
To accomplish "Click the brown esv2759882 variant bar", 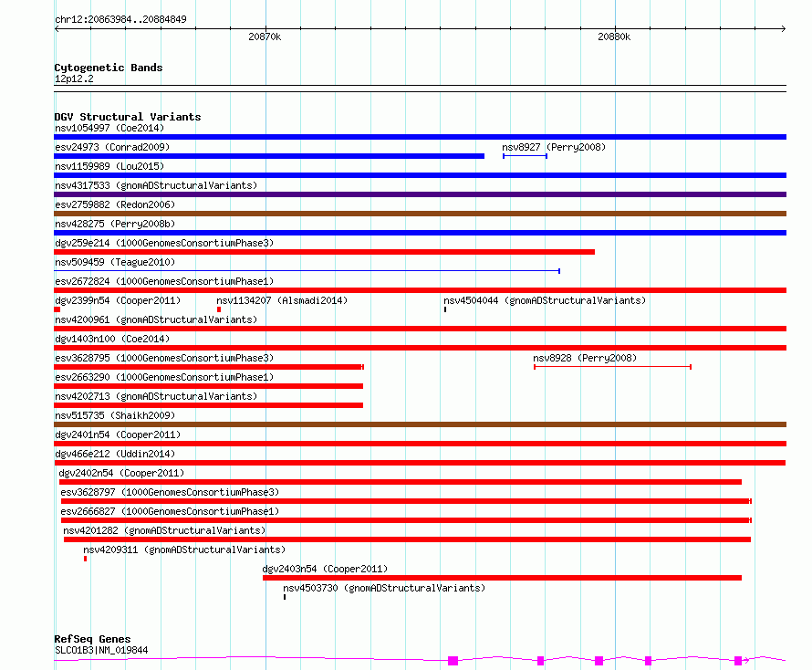I will [x=420, y=214].
